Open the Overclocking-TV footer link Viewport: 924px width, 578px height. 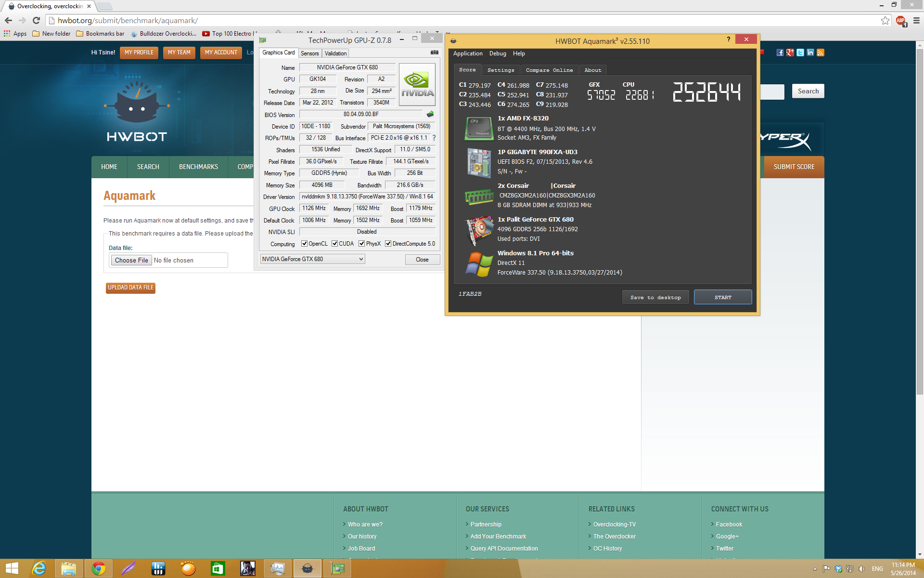click(x=614, y=524)
